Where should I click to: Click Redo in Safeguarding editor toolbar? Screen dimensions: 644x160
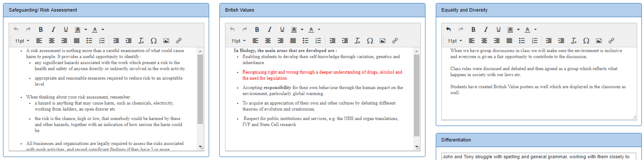(28, 30)
